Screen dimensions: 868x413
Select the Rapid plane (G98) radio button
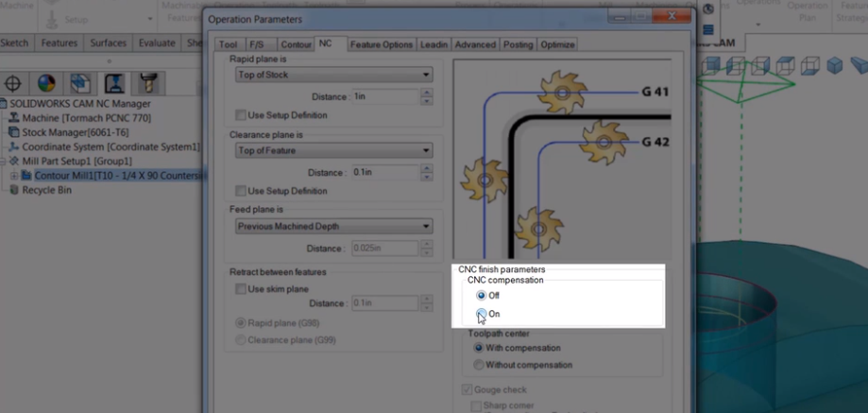pos(240,323)
